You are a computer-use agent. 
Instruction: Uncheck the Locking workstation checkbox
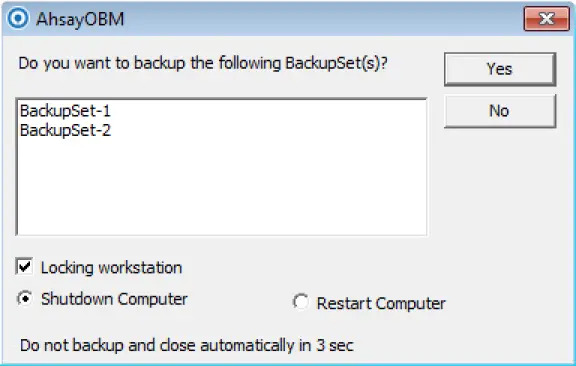[x=24, y=266]
